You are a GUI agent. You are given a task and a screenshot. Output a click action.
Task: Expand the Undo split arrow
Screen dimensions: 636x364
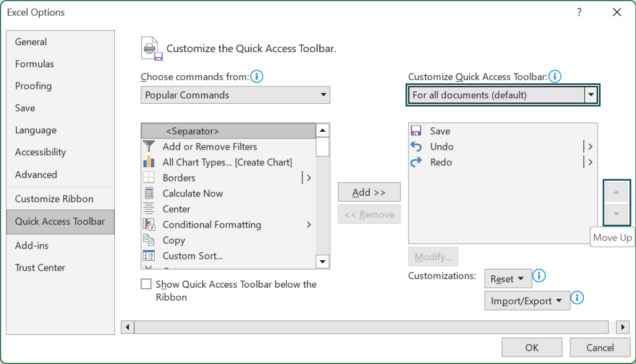590,147
